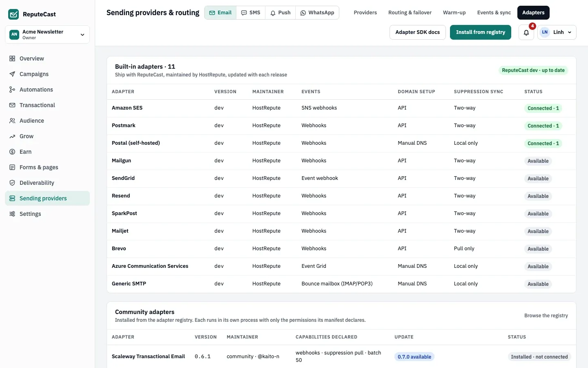Click the Postal (self-hosted) adapter name
Image resolution: width=588 pixels, height=368 pixels.
point(136,143)
